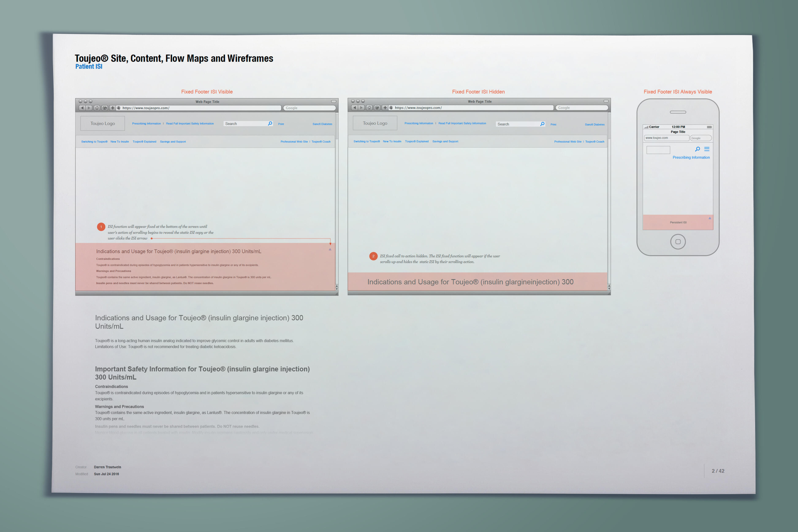This screenshot has width=798, height=532.
Task: Open New To Insulin in the ISI Hidden browser nav
Action: tap(392, 141)
